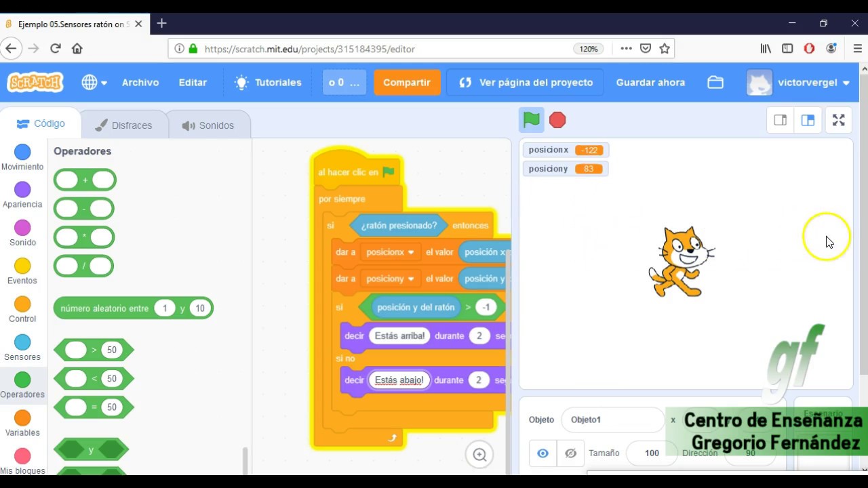868x488 pixels.
Task: Open a new browser tab
Action: coord(161,24)
